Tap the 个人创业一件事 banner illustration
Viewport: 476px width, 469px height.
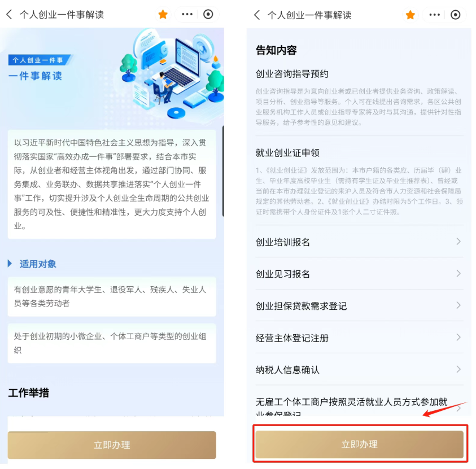pyautogui.click(x=172, y=73)
